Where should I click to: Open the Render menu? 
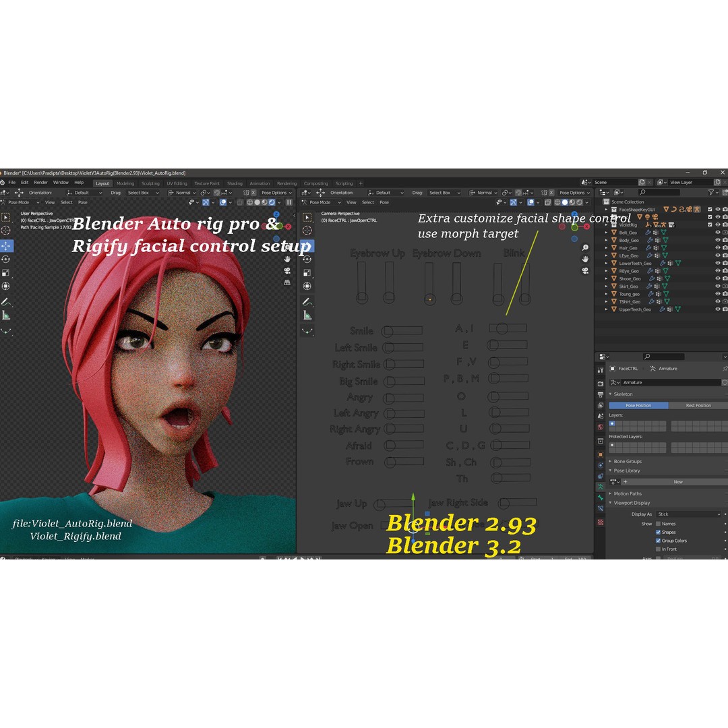pyautogui.click(x=41, y=183)
